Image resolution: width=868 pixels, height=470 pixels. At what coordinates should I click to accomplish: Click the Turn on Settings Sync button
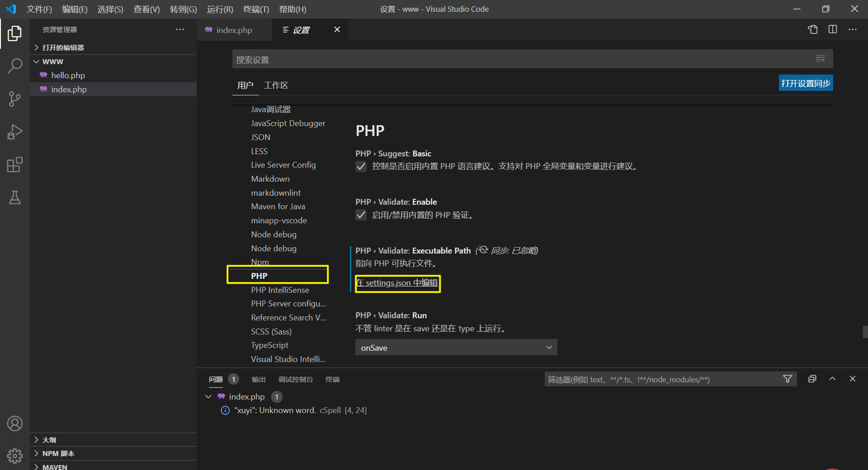point(806,83)
